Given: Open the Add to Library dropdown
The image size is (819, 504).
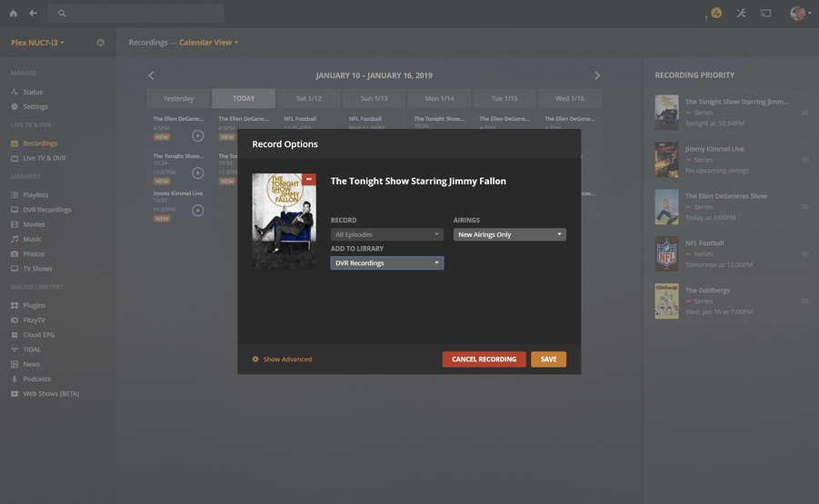Looking at the screenshot, I should (387, 263).
